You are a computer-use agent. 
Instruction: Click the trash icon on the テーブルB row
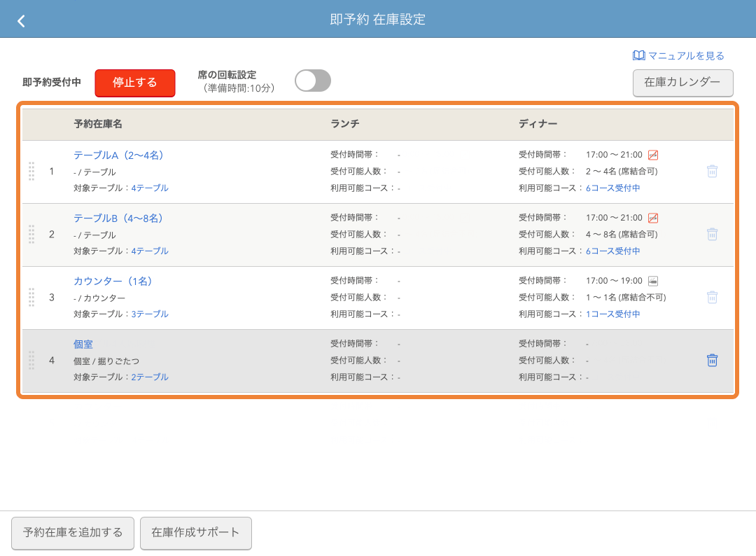point(713,234)
